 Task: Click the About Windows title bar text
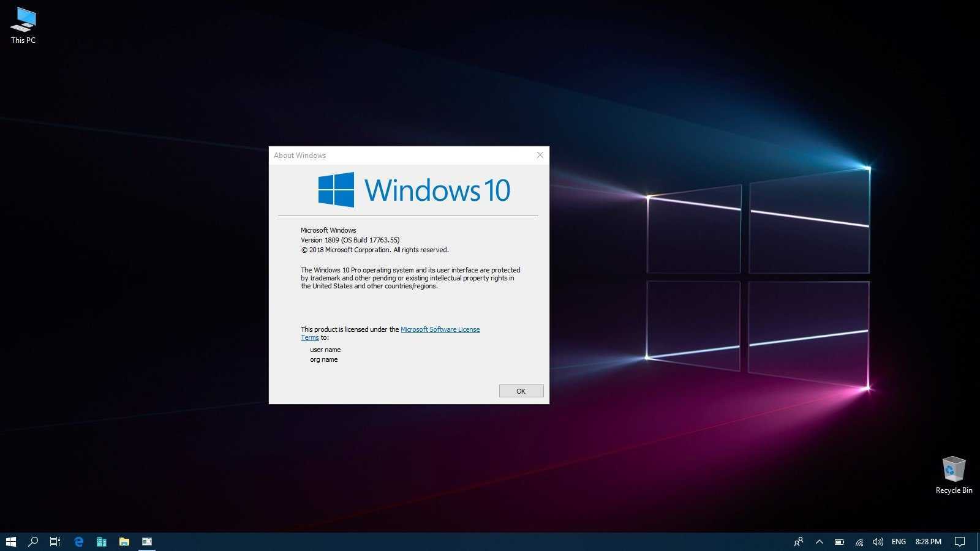[300, 156]
